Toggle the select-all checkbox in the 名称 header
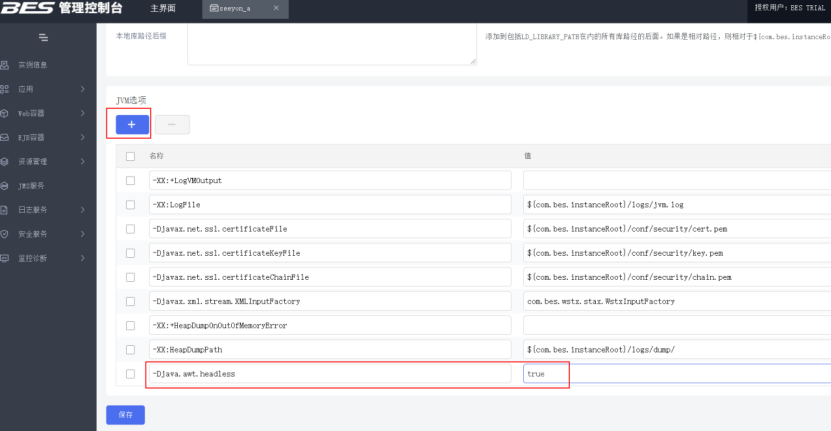The image size is (831, 431). 130,156
